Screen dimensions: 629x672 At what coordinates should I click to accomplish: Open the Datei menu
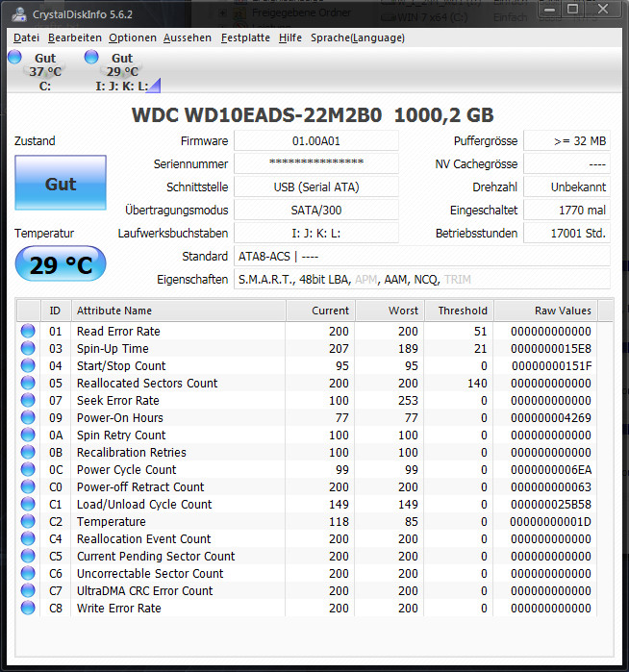coord(26,38)
